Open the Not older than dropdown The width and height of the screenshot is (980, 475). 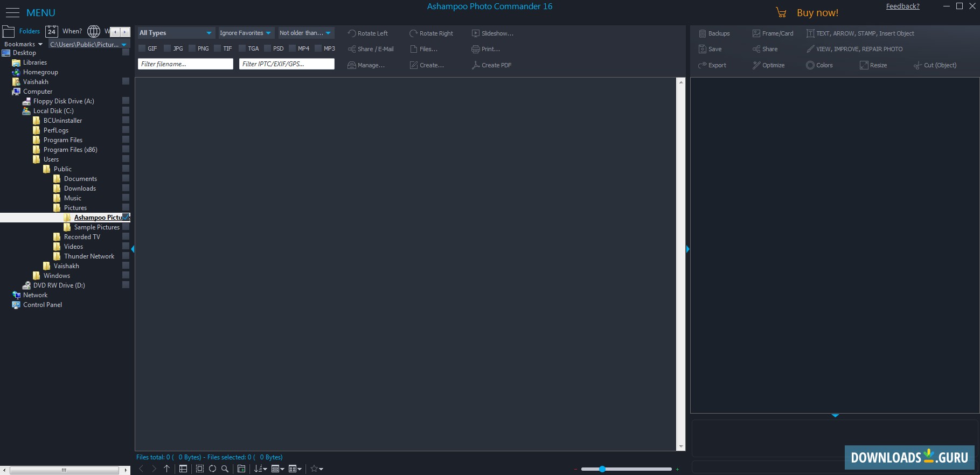(x=306, y=33)
